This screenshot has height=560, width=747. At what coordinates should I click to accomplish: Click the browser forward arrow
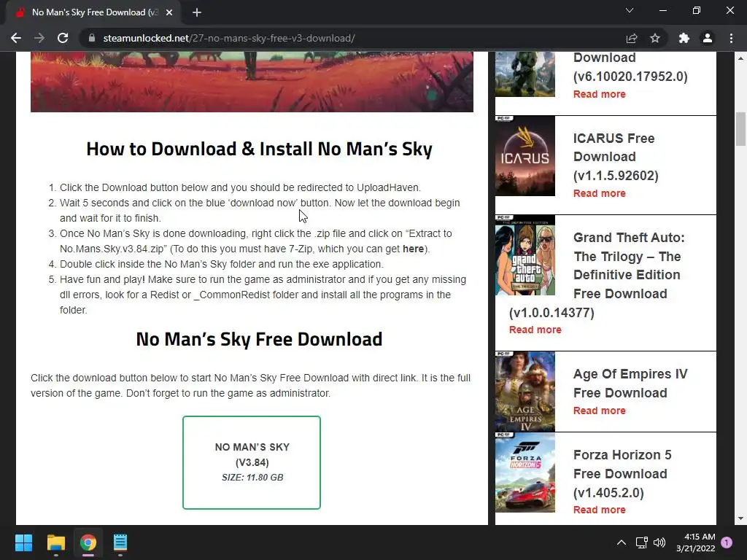point(39,38)
